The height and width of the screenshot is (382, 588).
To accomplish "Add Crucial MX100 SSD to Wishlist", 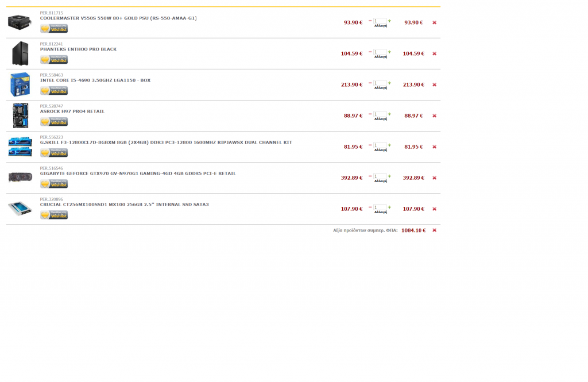I will tap(54, 215).
